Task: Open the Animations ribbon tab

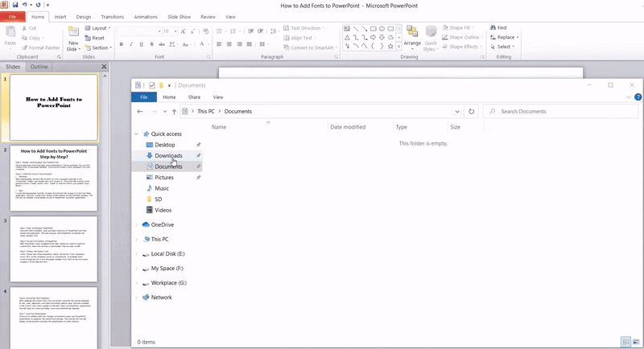Action: pos(146,16)
